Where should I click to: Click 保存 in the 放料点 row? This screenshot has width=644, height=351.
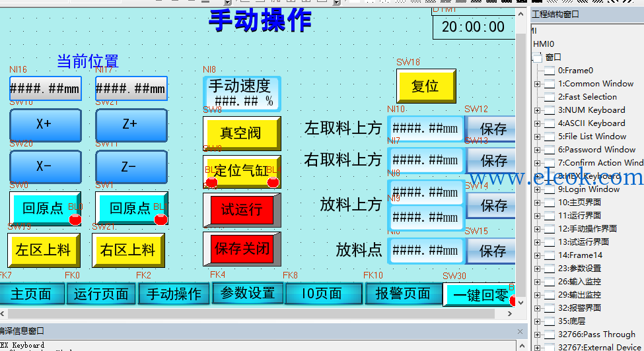click(x=491, y=251)
